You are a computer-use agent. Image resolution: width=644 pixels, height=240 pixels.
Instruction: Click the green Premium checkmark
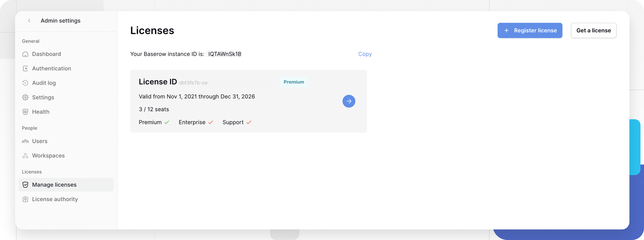point(167,122)
